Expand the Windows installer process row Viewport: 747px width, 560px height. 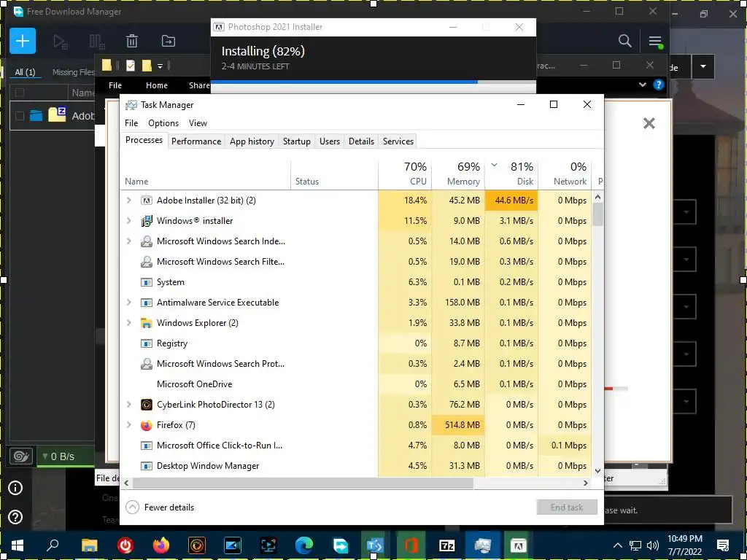(128, 221)
